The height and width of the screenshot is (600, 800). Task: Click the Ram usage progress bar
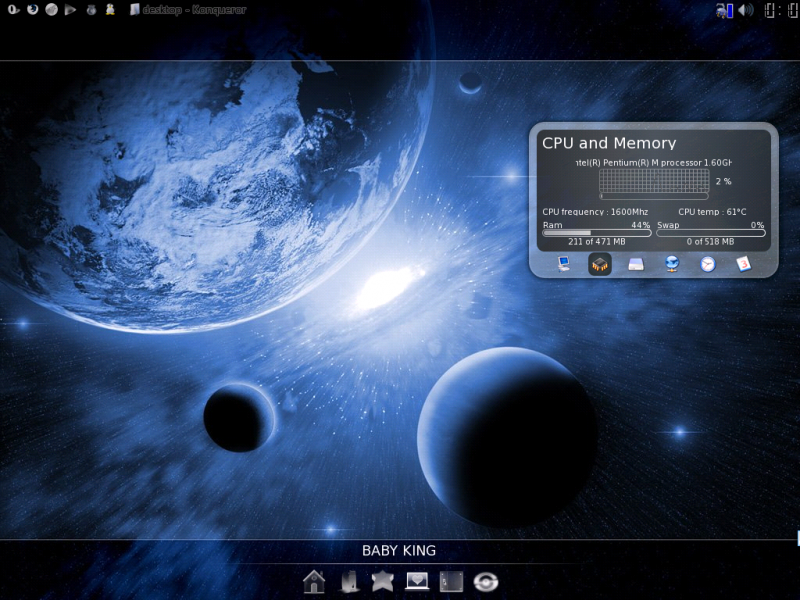pos(597,233)
